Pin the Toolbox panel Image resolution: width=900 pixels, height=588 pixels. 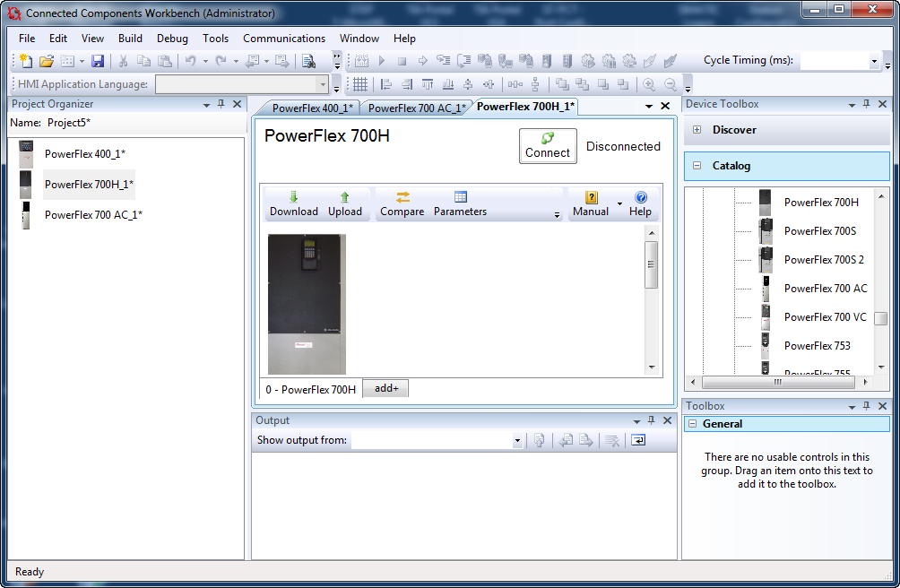[867, 406]
